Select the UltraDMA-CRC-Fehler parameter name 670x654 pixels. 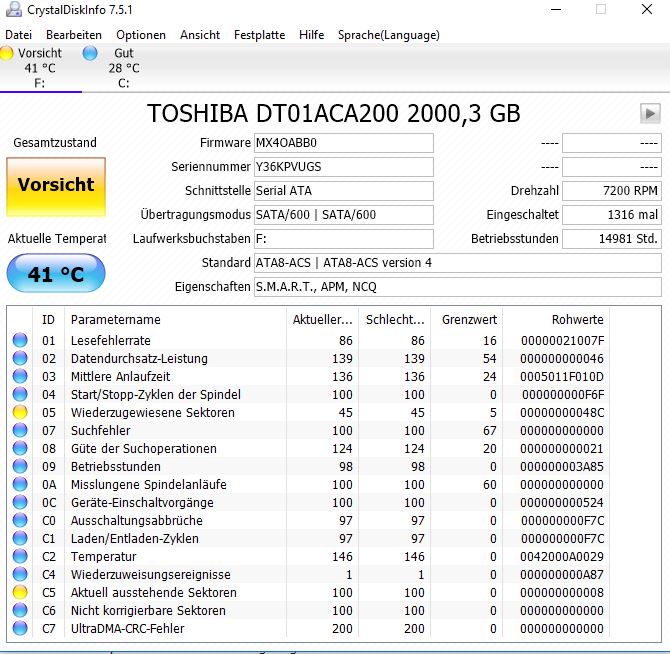(127, 628)
